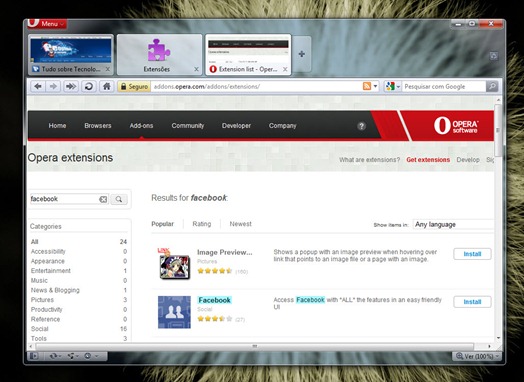Image resolution: width=524 pixels, height=382 pixels.
Task: Click the Seguro security badge
Action: [134, 87]
